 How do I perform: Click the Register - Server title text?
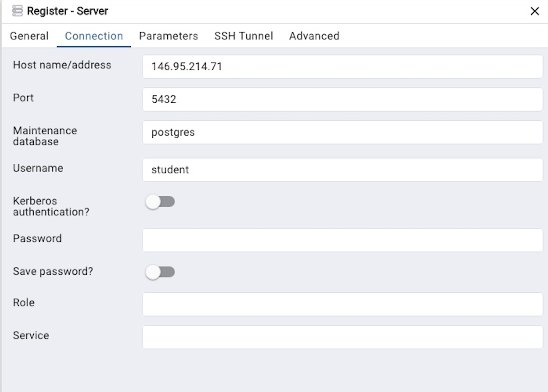pyautogui.click(x=67, y=11)
